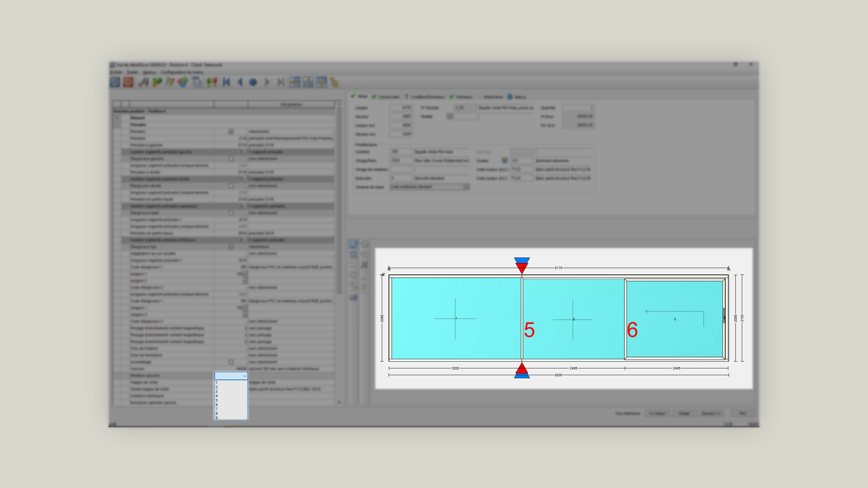Click the sash handle on the right frame
868x488 pixels.
coord(724,315)
